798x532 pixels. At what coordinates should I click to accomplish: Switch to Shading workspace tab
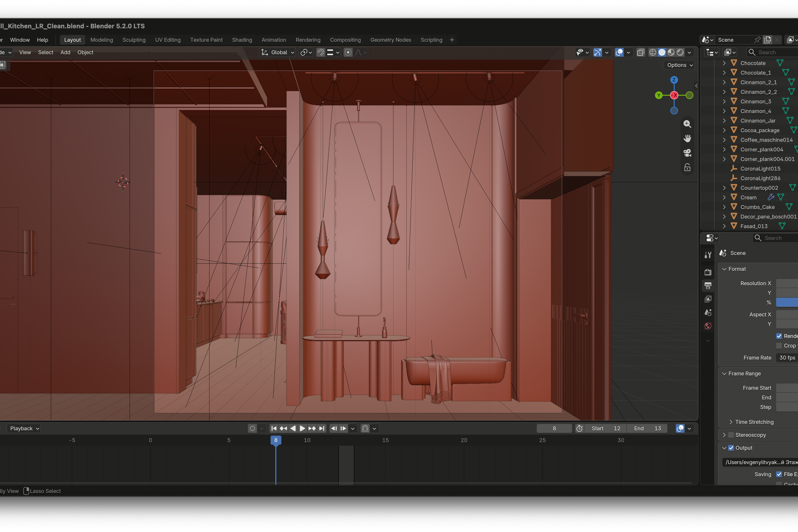click(242, 40)
